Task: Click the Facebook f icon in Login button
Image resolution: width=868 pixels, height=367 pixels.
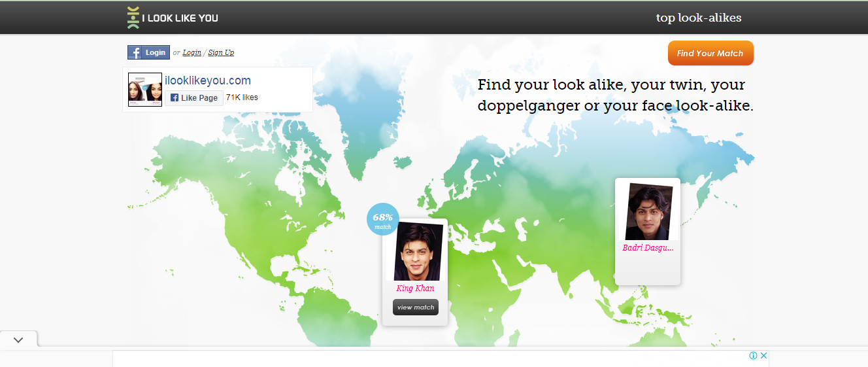Action: [x=135, y=52]
